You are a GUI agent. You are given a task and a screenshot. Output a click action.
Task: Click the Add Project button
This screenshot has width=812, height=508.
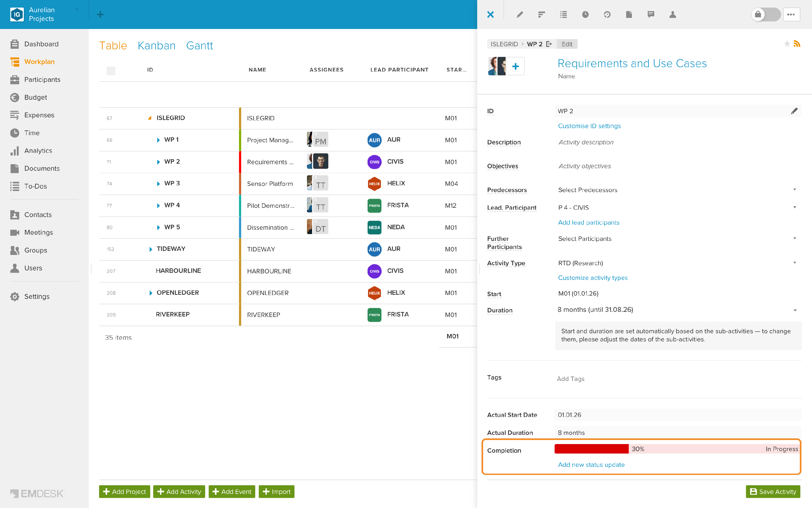pos(125,491)
